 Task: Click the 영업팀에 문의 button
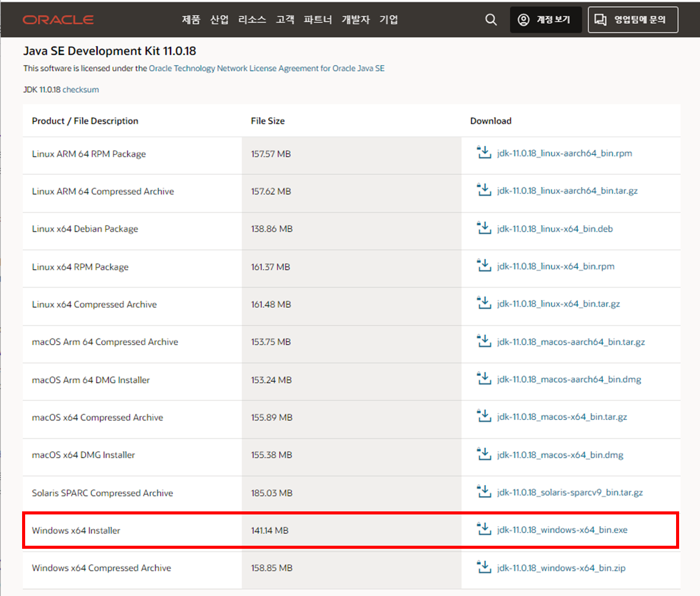point(633,20)
